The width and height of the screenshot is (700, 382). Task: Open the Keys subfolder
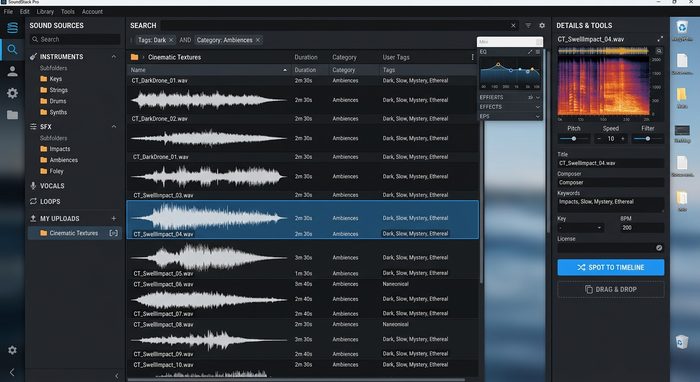51,79
